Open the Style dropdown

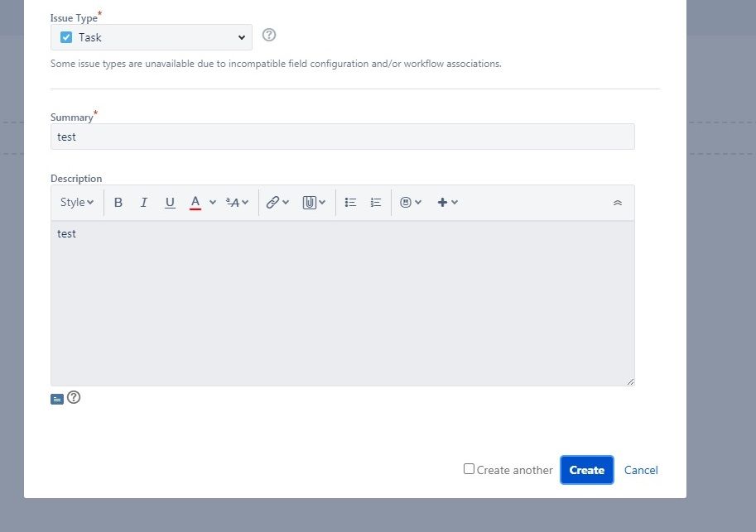[x=77, y=203]
